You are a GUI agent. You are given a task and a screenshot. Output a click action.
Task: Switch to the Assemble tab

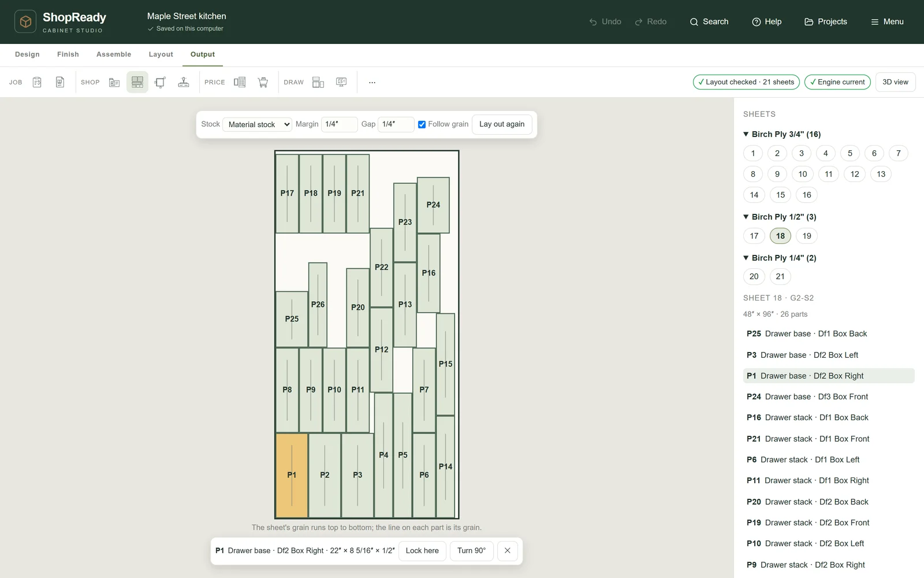click(x=114, y=54)
